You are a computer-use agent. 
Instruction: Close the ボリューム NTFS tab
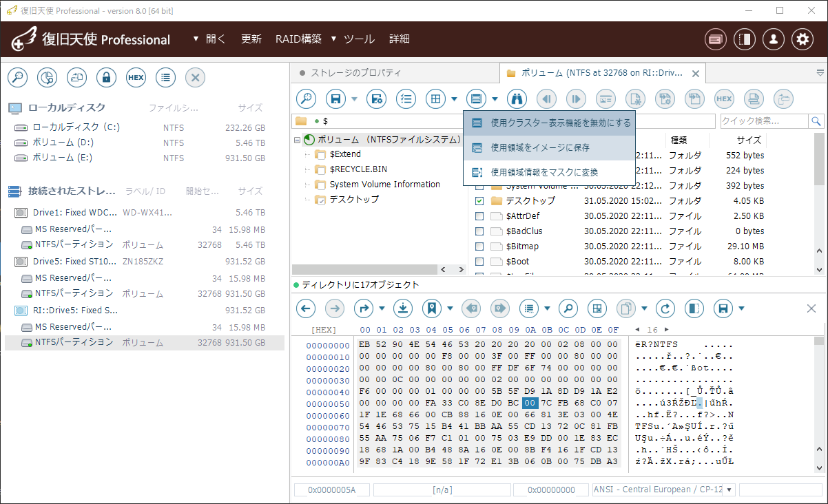pos(696,73)
